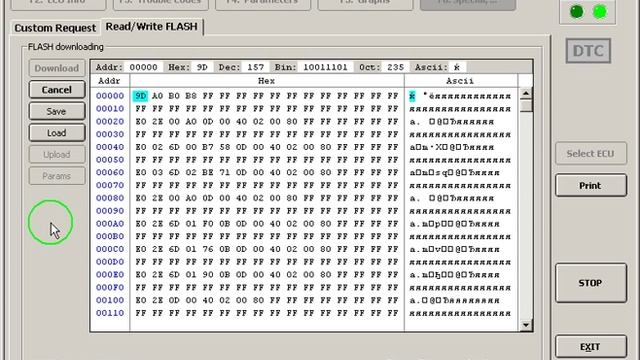
Task: Click the Bin value 10011101 field
Action: pyautogui.click(x=325, y=67)
